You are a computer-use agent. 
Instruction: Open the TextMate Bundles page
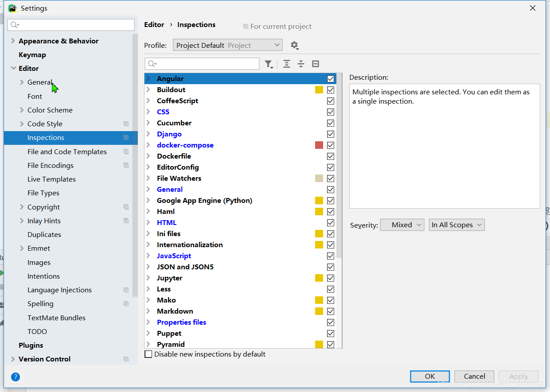click(x=56, y=318)
